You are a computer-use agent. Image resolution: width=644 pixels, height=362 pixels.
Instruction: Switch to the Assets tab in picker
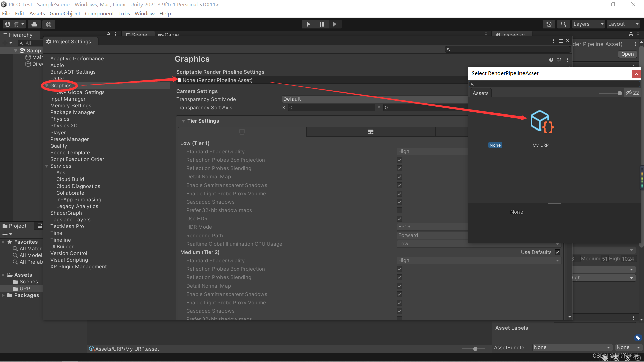[480, 93]
